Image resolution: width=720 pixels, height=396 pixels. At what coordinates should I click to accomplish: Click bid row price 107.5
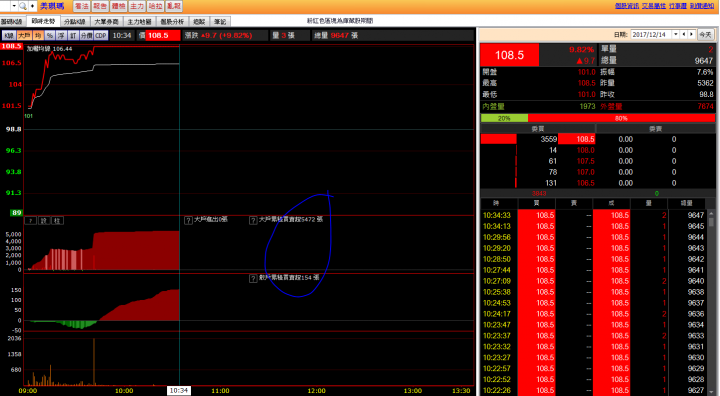point(585,161)
